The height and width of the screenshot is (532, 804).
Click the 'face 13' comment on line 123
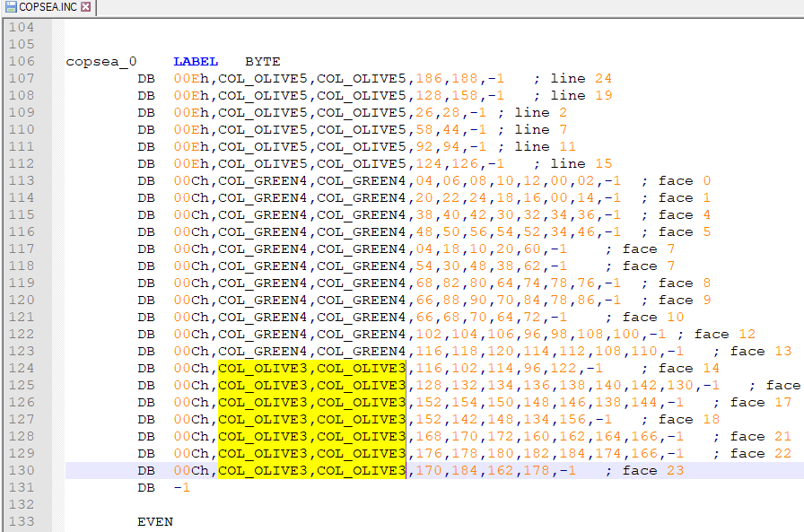(x=760, y=352)
